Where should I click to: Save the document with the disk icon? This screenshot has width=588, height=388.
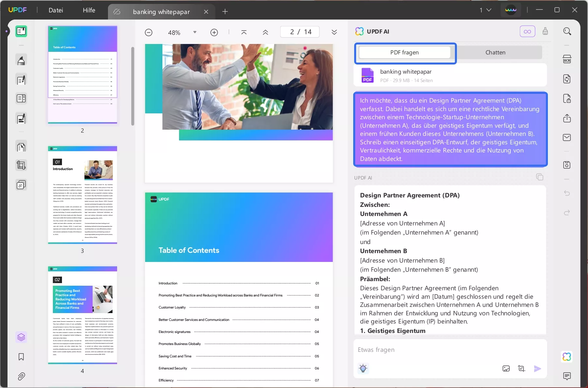(x=567, y=165)
